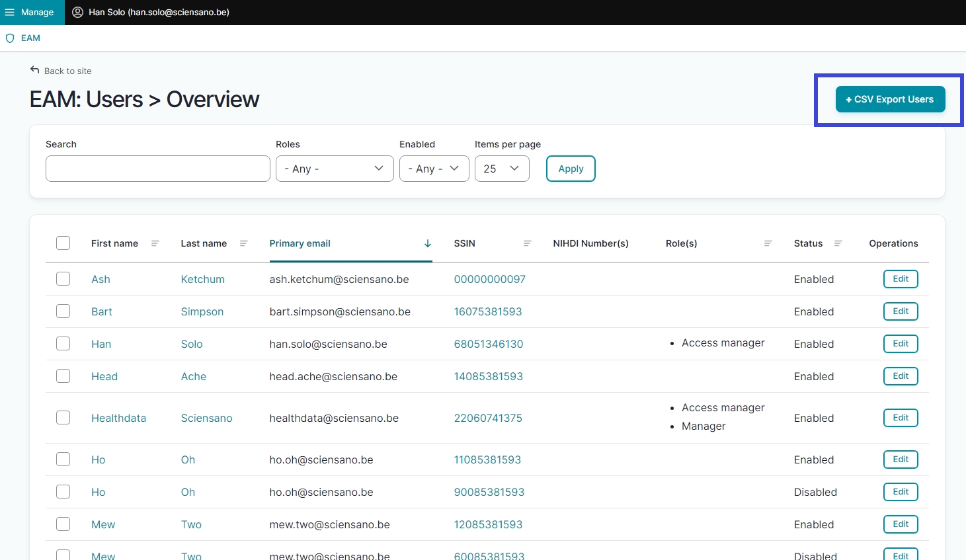Select the checkbox for Healthdata Sciensano row

[63, 418]
